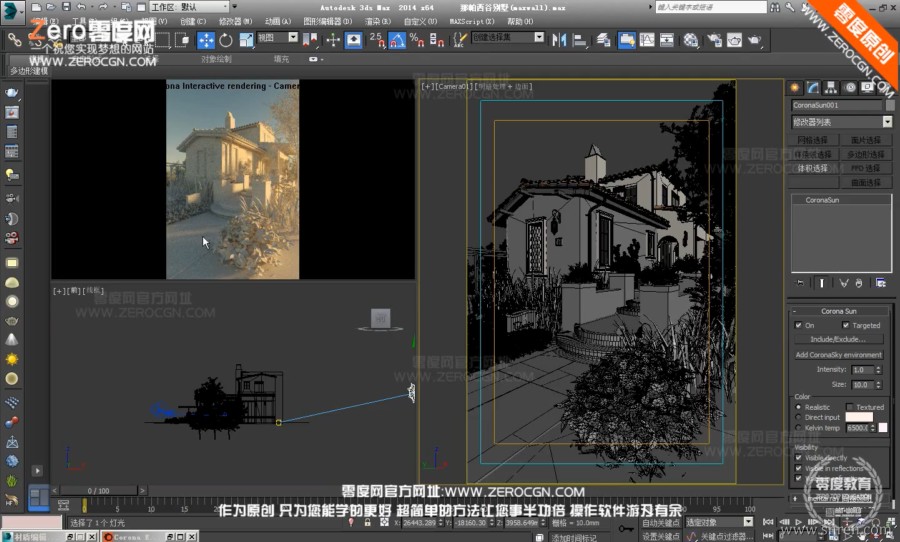The height and width of the screenshot is (542, 900).
Task: Click the sun icon in left toolbar
Action: click(12, 359)
